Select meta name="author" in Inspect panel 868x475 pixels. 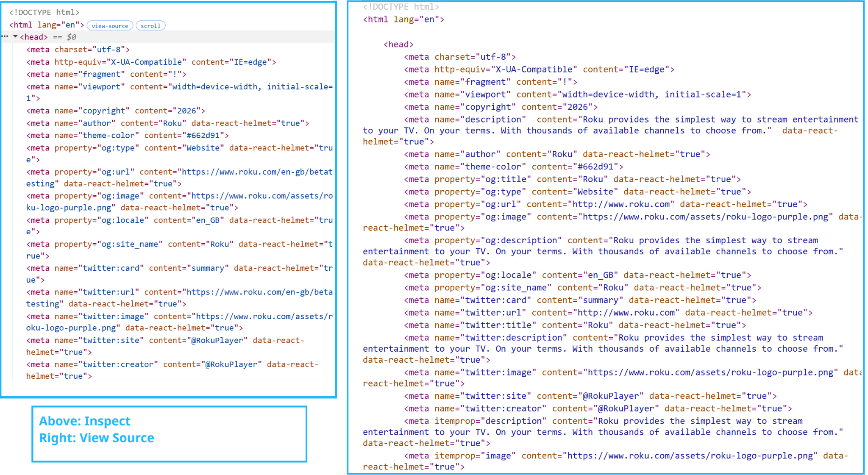point(167,123)
